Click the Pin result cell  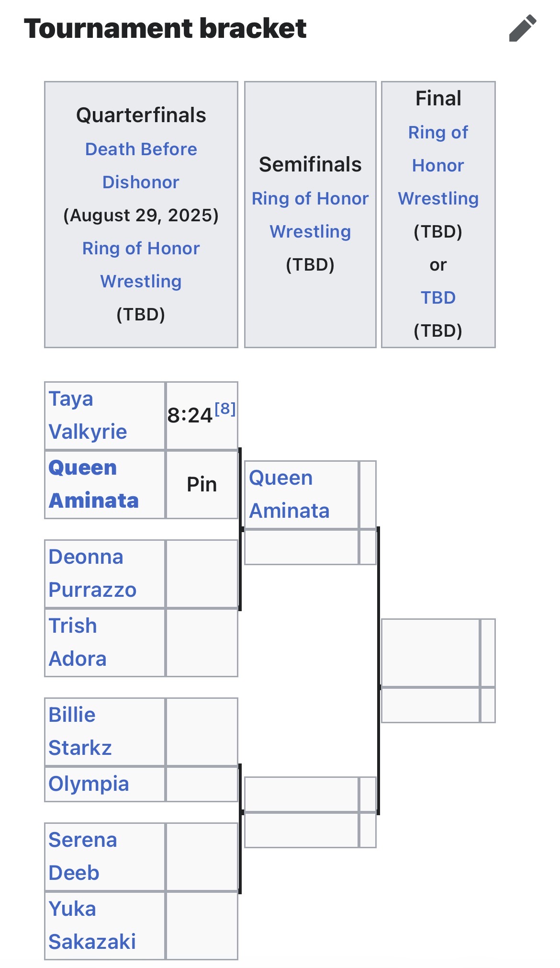[x=202, y=484]
